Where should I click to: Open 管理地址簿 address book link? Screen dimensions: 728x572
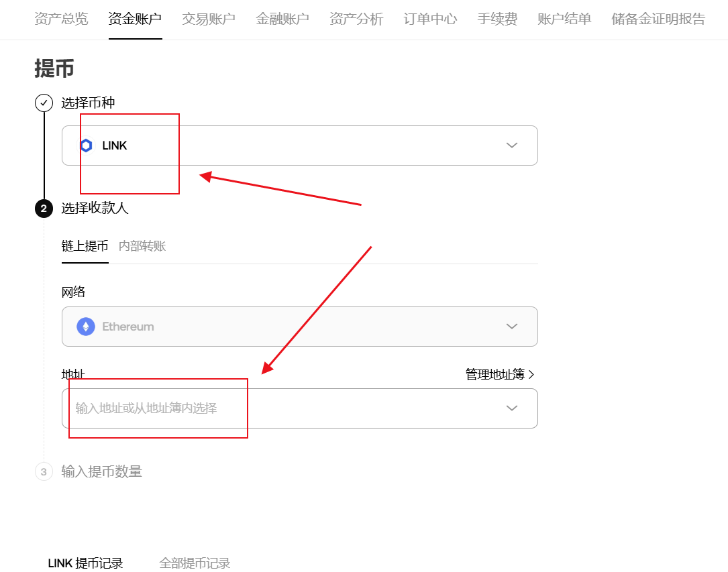point(499,374)
